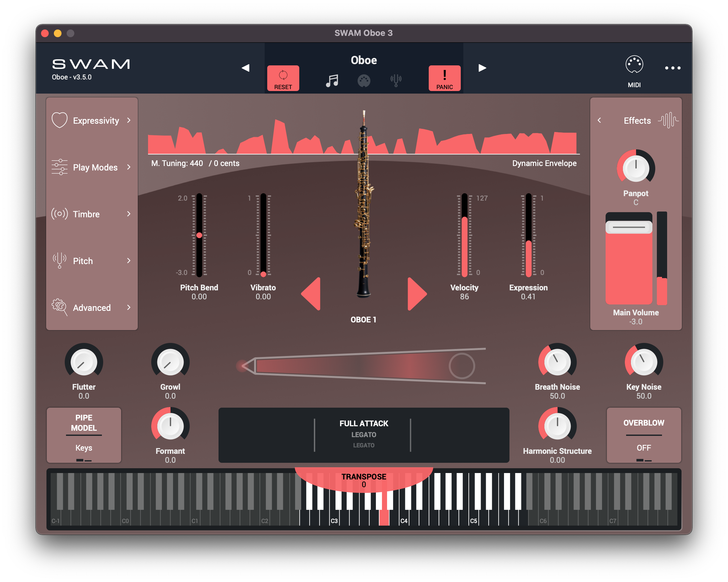Click the Timbre broadcast icon
Viewport: 728px width, 582px height.
click(x=59, y=214)
